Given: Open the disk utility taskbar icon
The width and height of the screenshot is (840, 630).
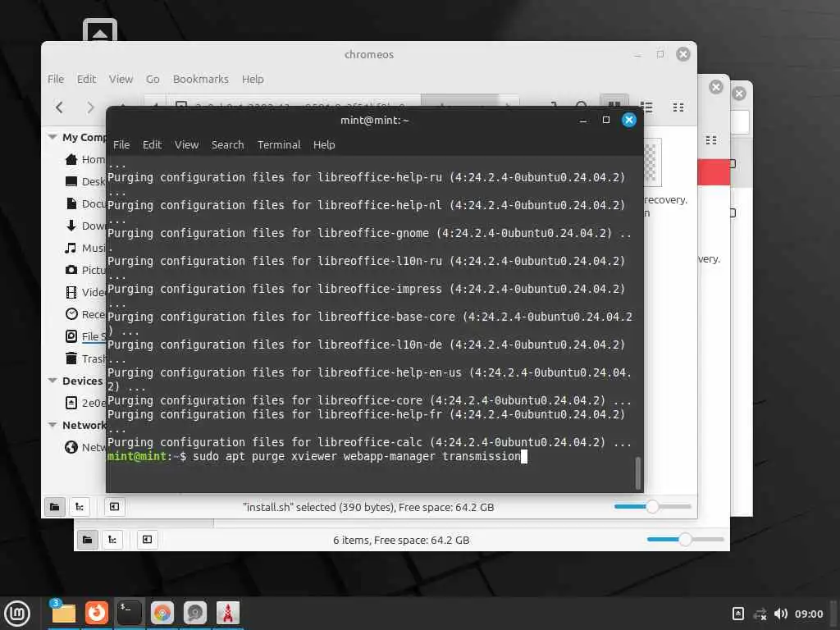Looking at the screenshot, I should pos(195,613).
